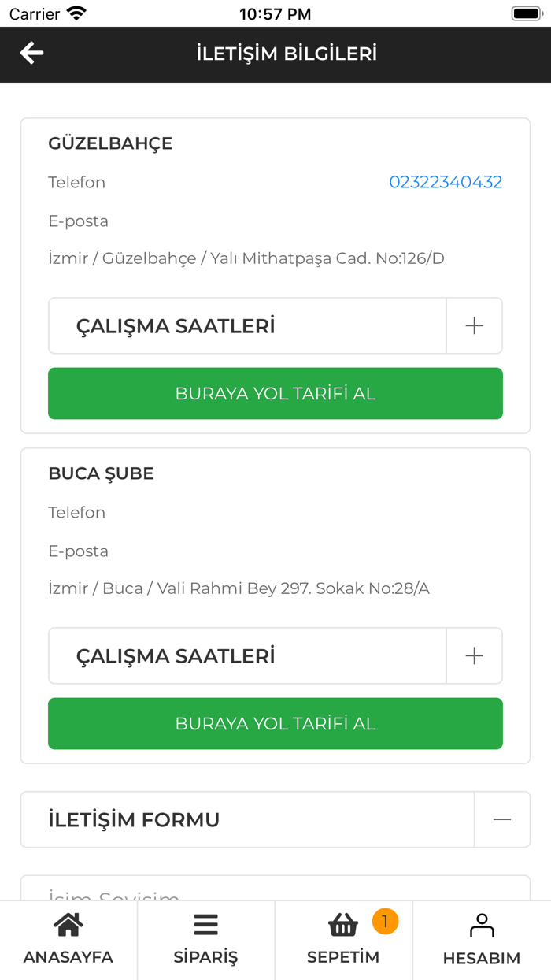The width and height of the screenshot is (551, 980).
Task: Call Güzelbahçe phone number 02322340432
Action: pyautogui.click(x=446, y=182)
